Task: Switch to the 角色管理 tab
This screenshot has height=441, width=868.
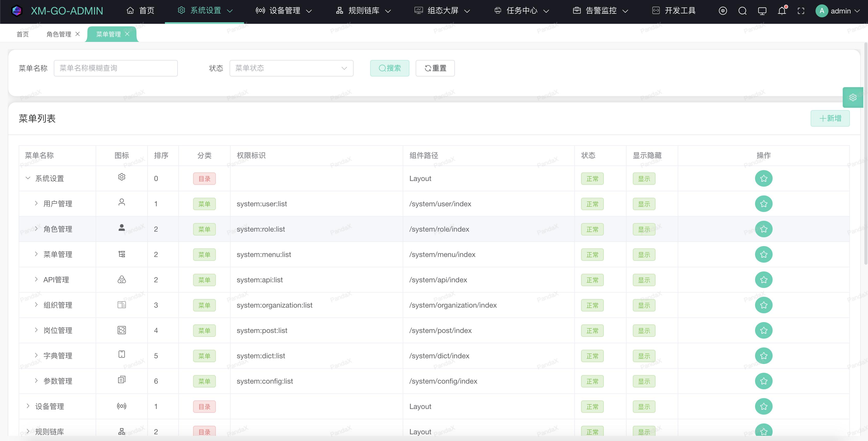Action: tap(59, 34)
